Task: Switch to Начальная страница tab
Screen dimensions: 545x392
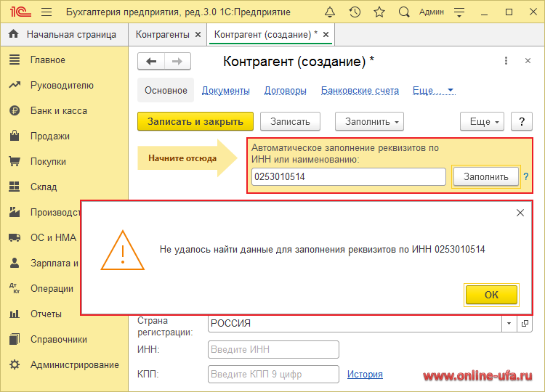Action: (64, 34)
